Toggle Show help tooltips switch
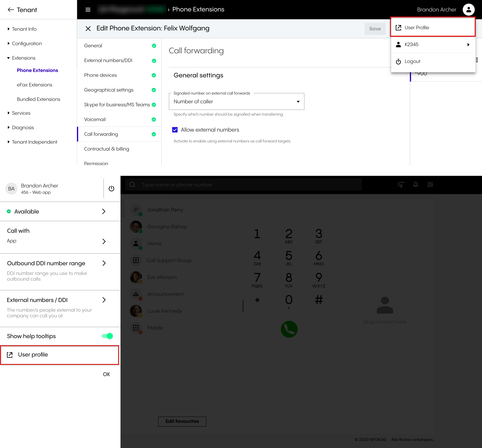Screen dimensions: 482x448 tap(107, 336)
